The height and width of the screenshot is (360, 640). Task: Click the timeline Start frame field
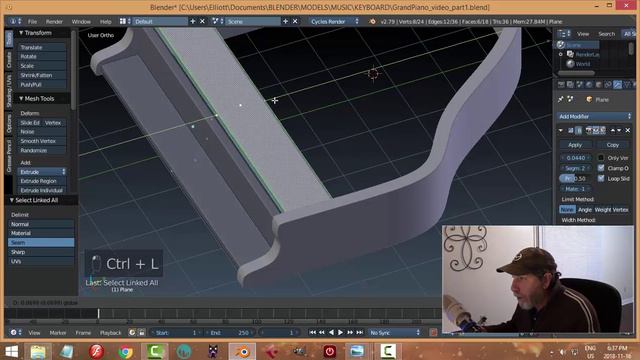coord(176,333)
